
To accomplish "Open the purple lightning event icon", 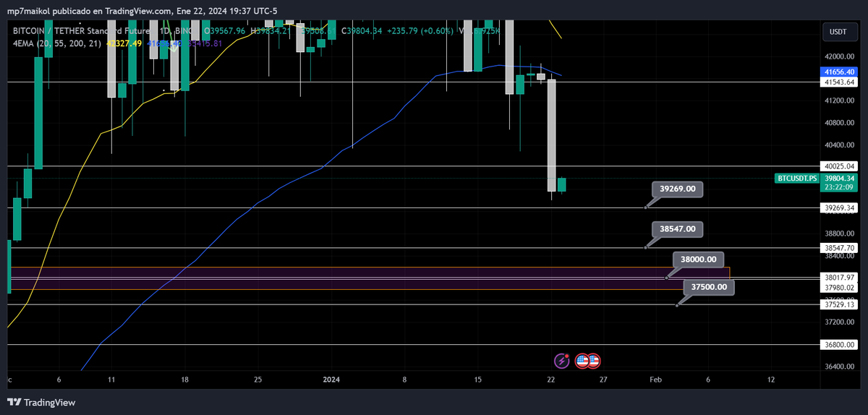I will (563, 360).
